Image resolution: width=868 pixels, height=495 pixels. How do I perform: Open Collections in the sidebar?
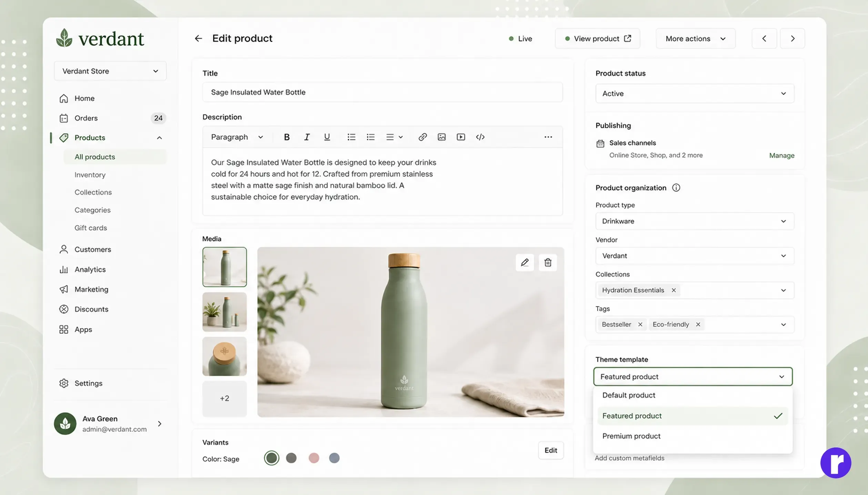93,192
